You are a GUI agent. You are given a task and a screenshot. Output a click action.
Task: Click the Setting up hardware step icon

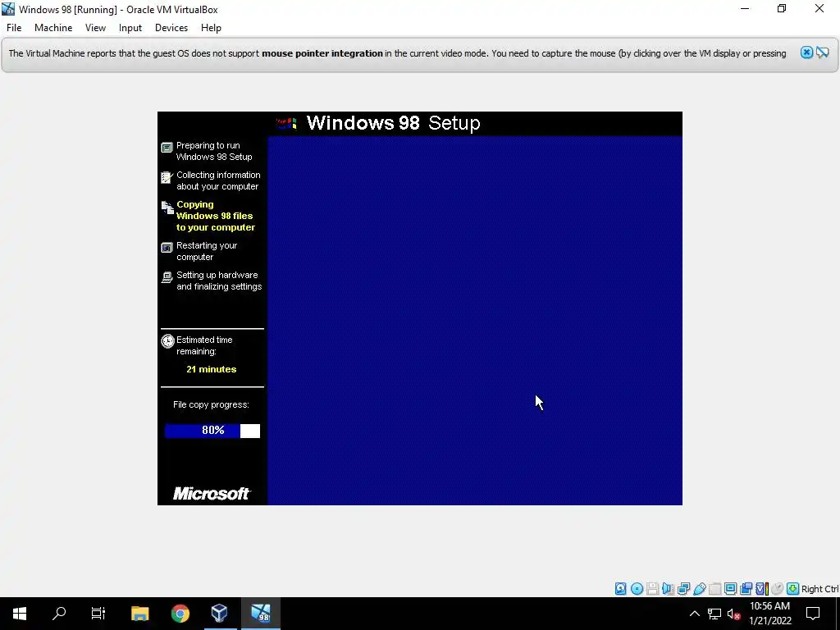[167, 277]
